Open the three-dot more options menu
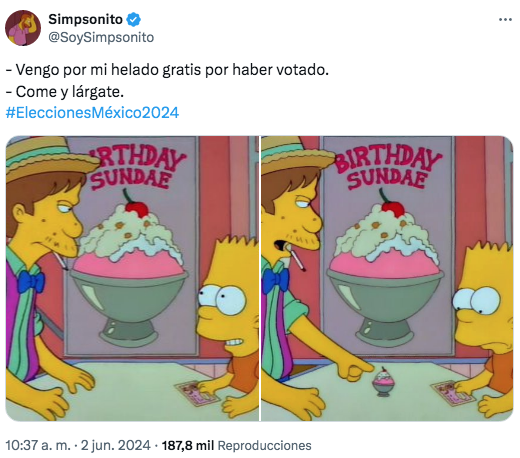 (x=505, y=20)
